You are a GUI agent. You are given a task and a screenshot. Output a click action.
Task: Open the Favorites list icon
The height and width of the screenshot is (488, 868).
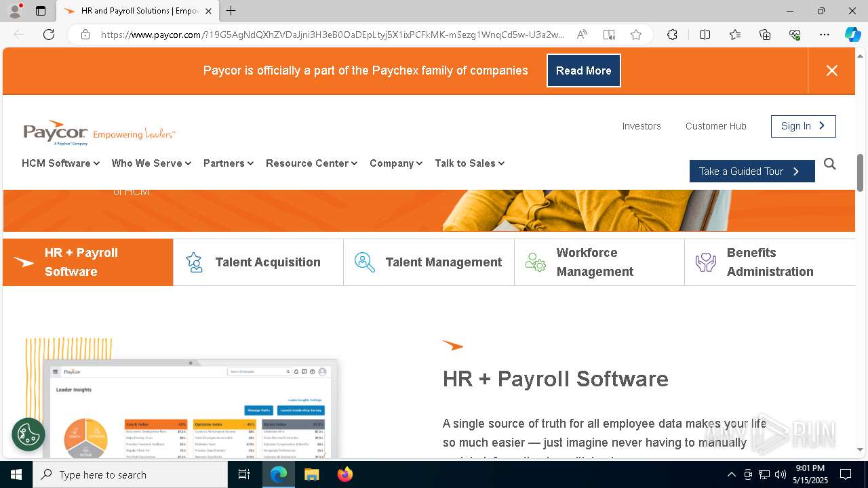pyautogui.click(x=735, y=35)
